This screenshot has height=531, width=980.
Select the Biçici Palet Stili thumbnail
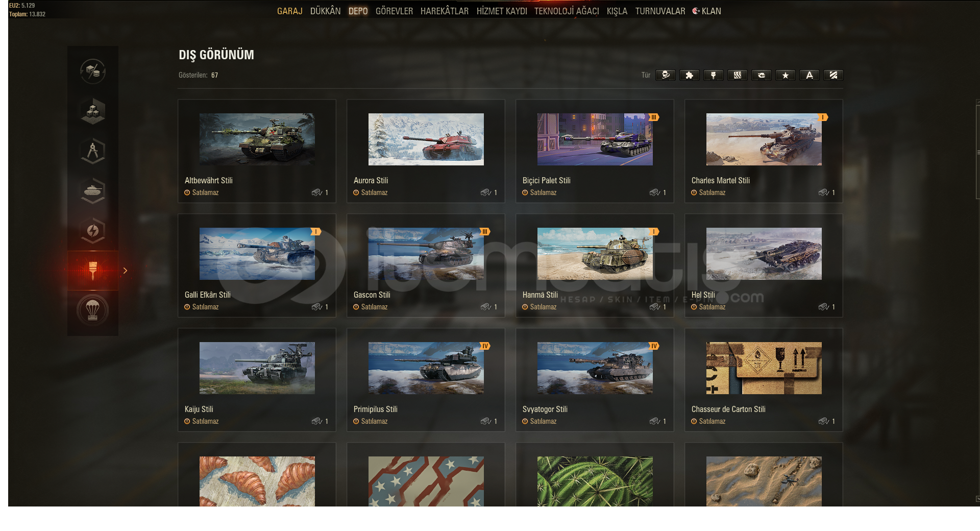pos(595,139)
